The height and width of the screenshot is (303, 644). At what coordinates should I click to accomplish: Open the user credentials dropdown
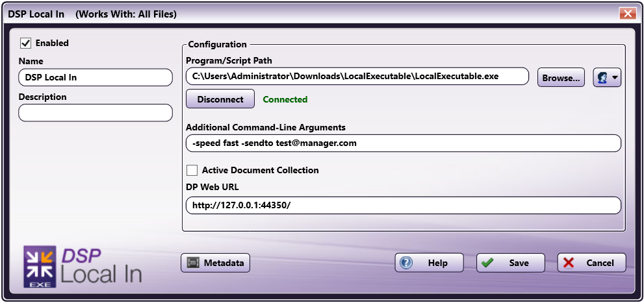(x=606, y=77)
